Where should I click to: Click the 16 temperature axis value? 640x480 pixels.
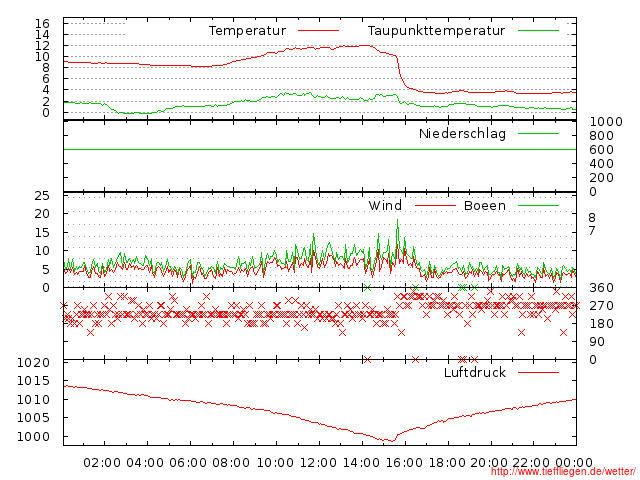[42, 23]
